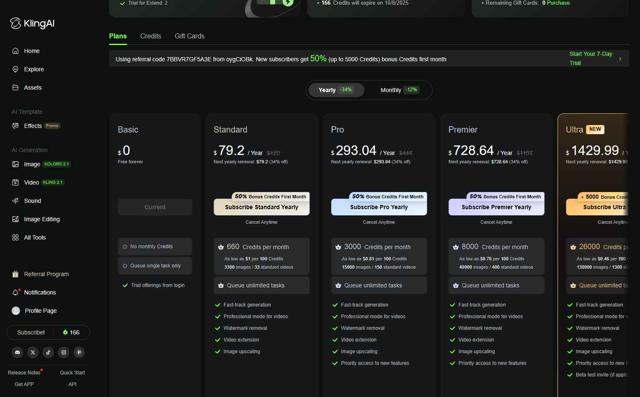This screenshot has height=397, width=640.
Task: Switch billing to Yearly
Action: (336, 90)
